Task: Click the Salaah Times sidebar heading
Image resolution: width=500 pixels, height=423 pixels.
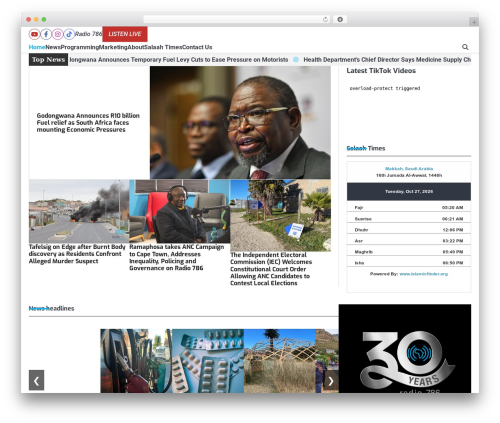Action: (366, 148)
